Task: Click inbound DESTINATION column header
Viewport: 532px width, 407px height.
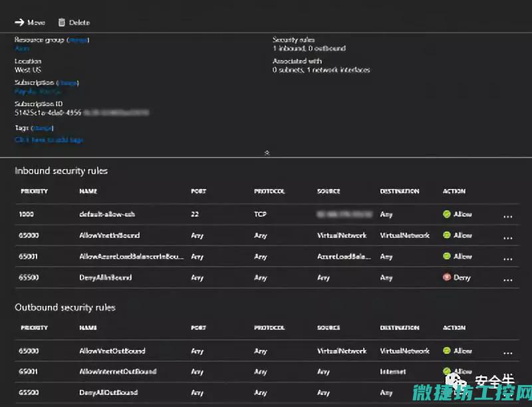Action: (x=400, y=192)
